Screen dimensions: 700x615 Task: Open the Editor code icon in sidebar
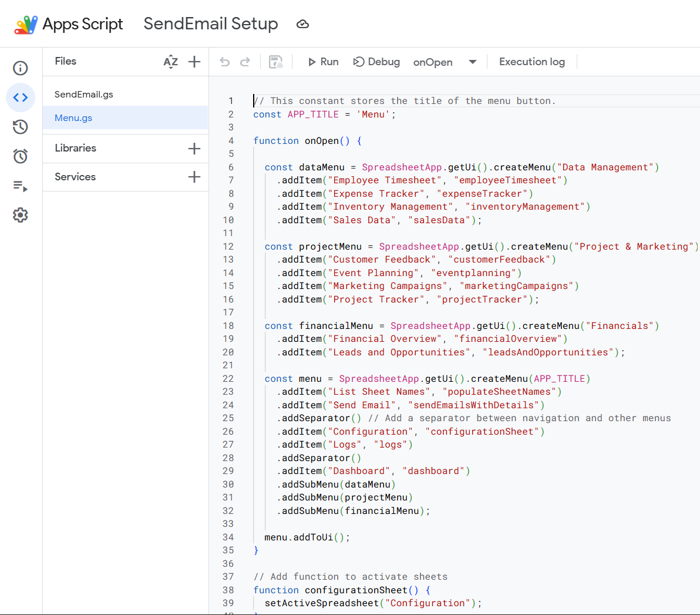click(21, 98)
